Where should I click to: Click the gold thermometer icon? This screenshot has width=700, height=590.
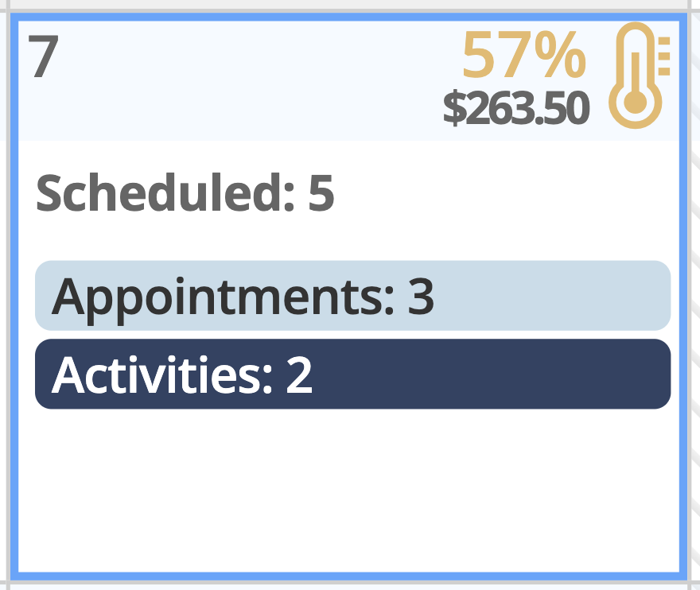(635, 75)
